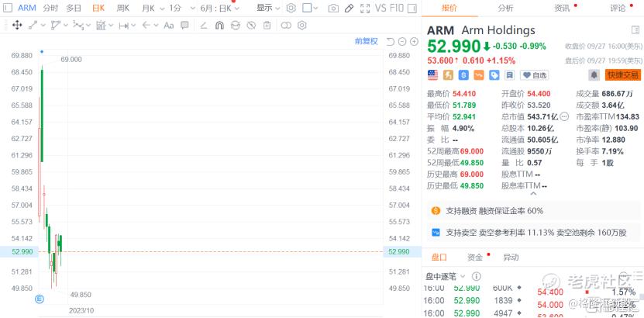Add ARM to 自选 watchlist

click(x=534, y=75)
